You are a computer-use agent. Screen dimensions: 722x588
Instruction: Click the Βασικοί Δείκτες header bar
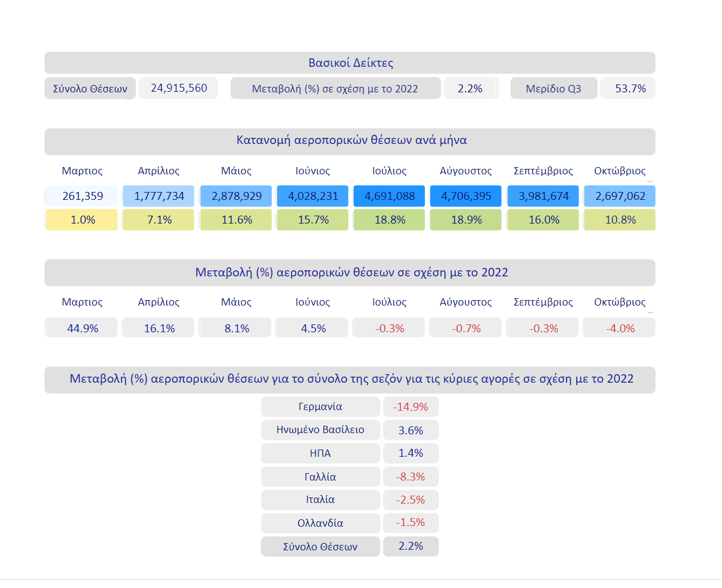[350, 63]
